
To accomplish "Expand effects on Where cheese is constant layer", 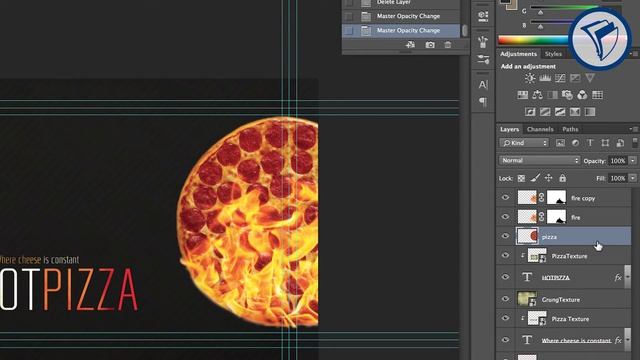I will click(628, 340).
